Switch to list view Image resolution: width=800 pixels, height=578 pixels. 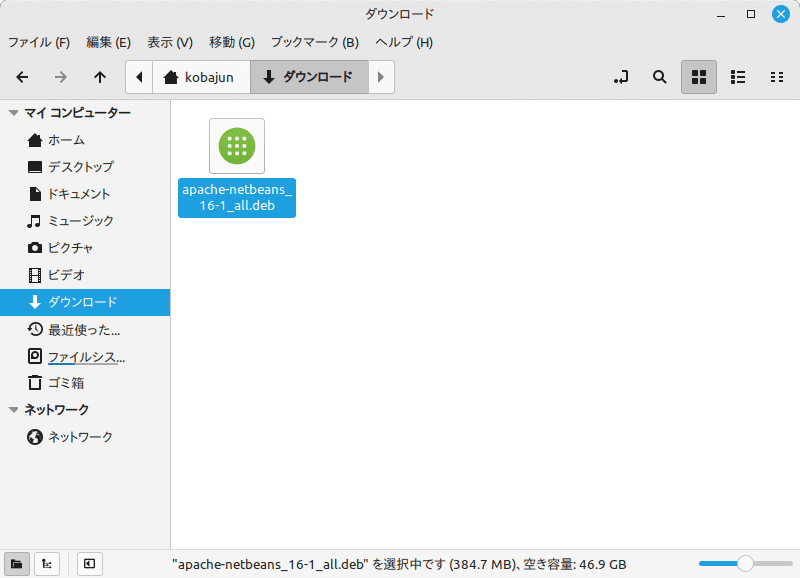tap(738, 77)
